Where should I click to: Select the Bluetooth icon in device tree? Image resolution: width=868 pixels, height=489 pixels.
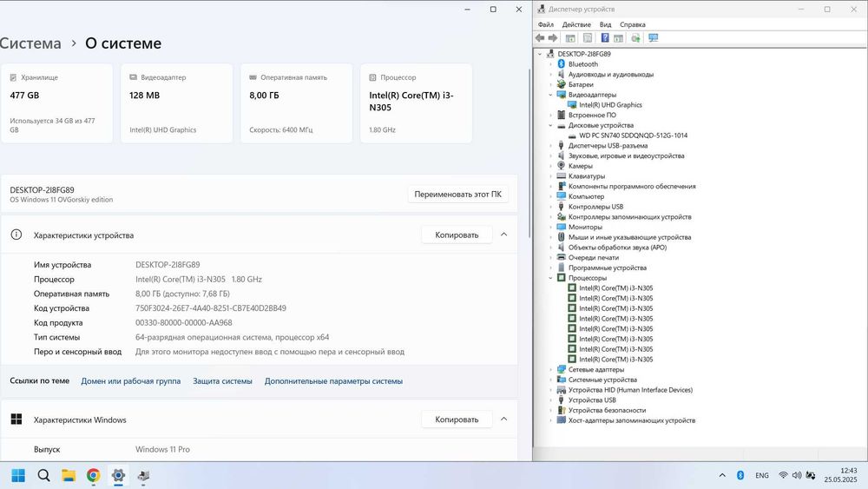coord(561,64)
